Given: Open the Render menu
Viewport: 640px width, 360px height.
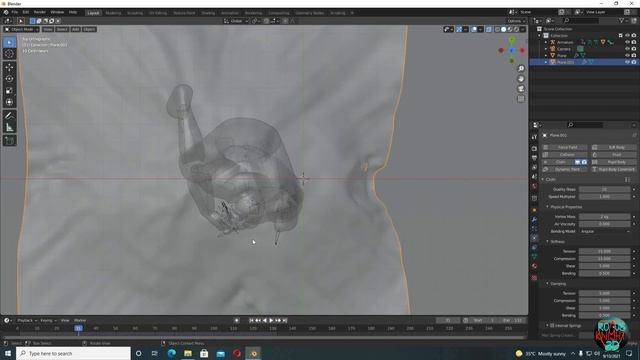Looking at the screenshot, I should click(40, 13).
